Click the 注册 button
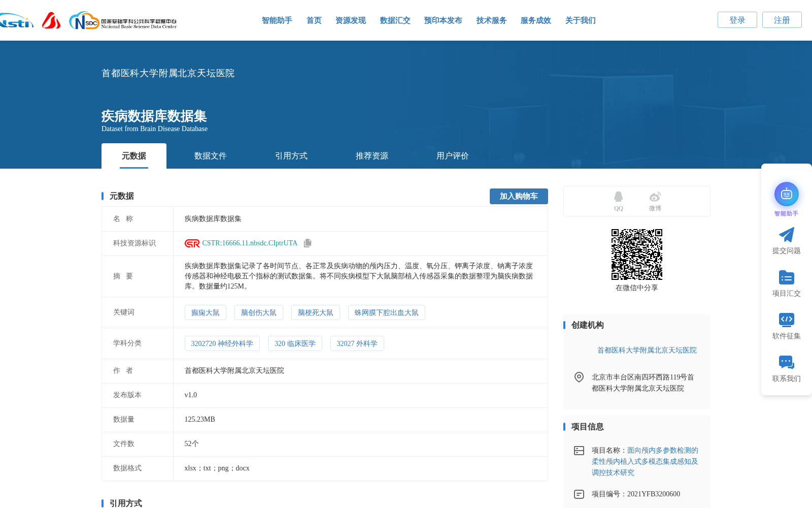Image resolution: width=812 pixels, height=508 pixels. 782,20
